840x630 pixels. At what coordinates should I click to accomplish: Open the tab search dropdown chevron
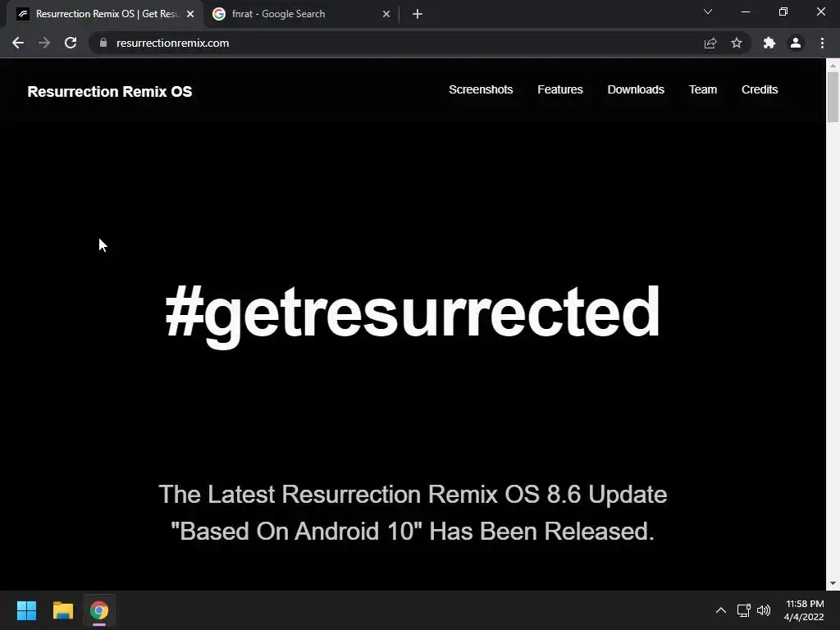708,11
